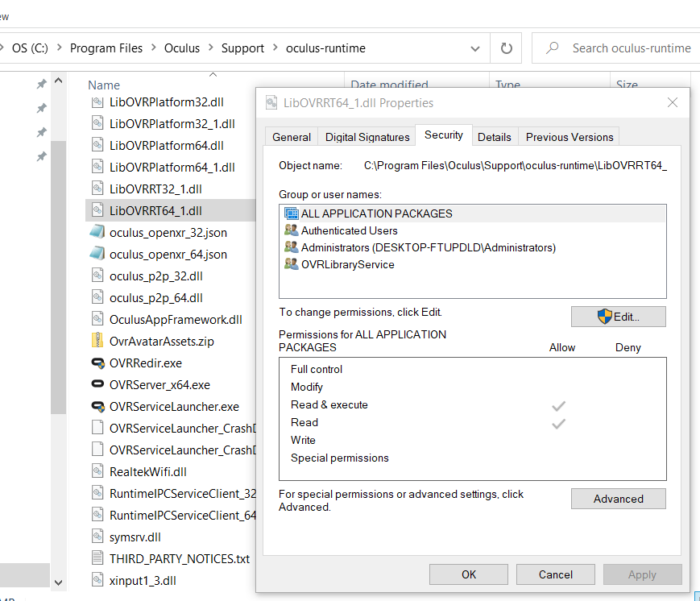Select the RuntimeIPCServiceClient_32 file
Image resolution: width=700 pixels, height=601 pixels.
183,493
